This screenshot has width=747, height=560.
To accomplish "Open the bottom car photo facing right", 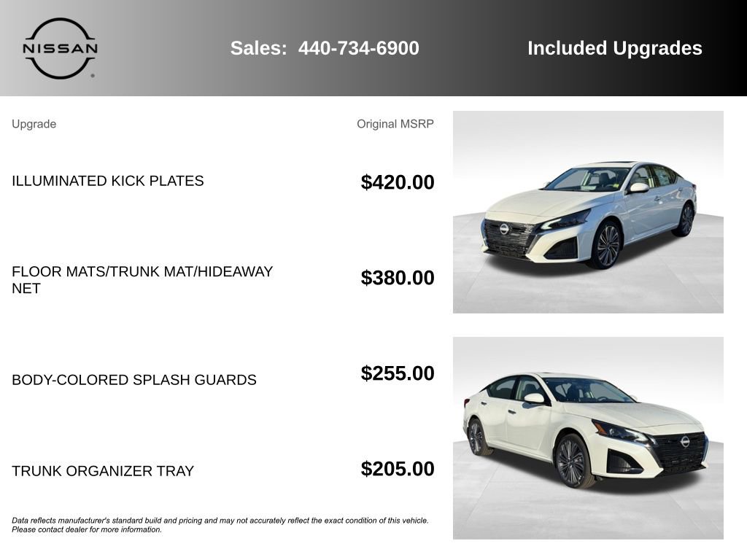I will (588, 437).
